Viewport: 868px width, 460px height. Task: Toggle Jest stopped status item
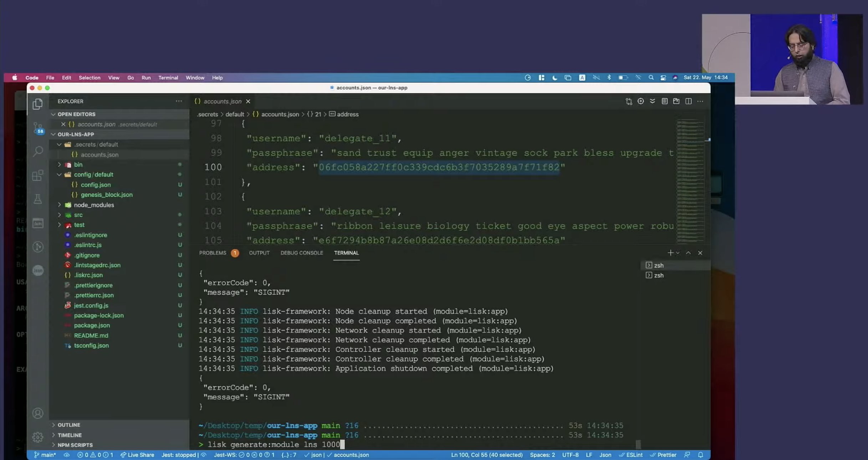point(184,455)
